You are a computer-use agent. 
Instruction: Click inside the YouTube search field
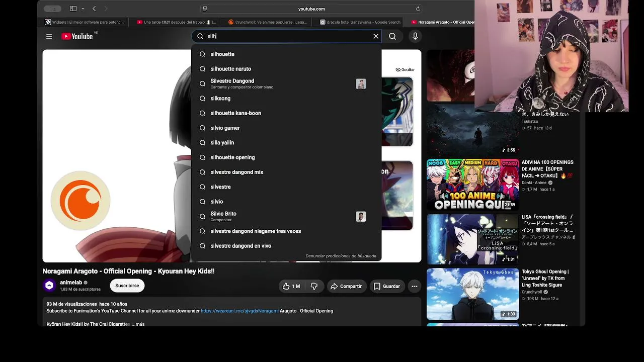point(287,36)
